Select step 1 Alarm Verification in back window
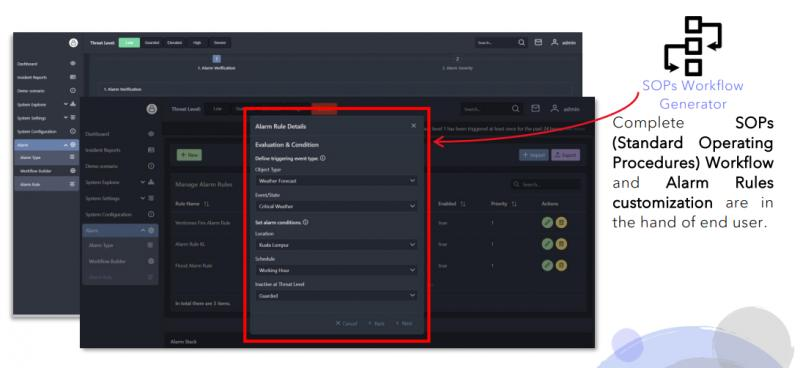Screen dimensions: 800x368 (x=216, y=63)
